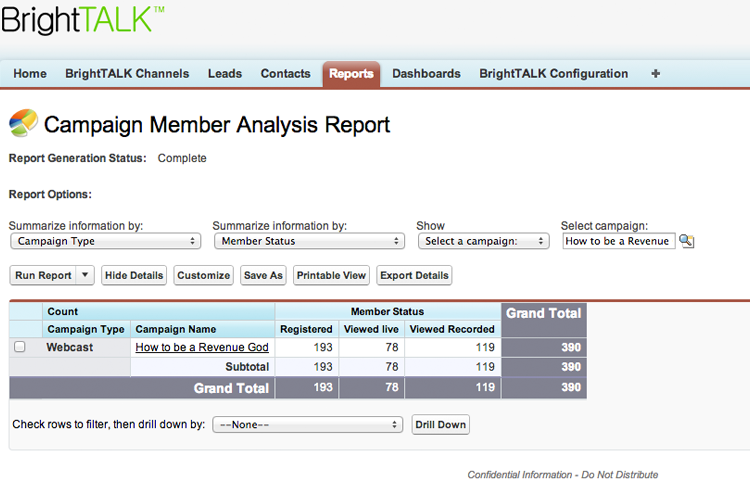This screenshot has height=500, width=750.
Task: Expand the Run Report arrow menu
Action: tap(85, 275)
